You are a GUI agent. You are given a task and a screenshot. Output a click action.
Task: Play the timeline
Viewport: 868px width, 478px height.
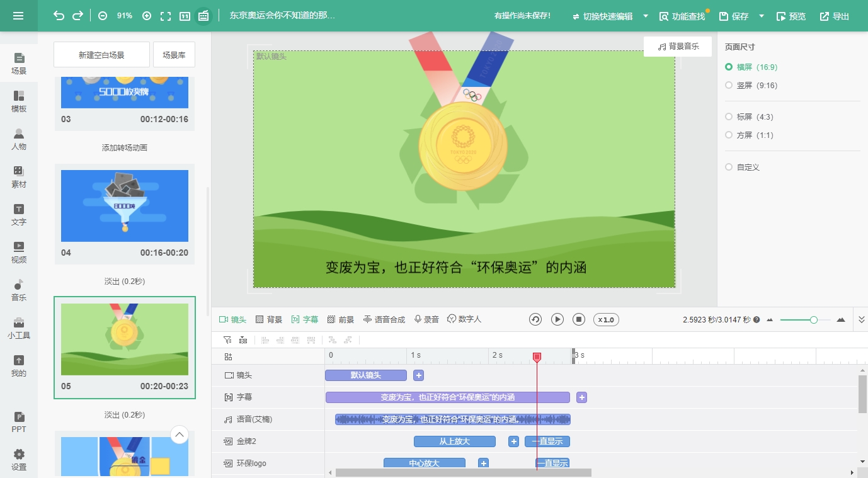(x=557, y=319)
